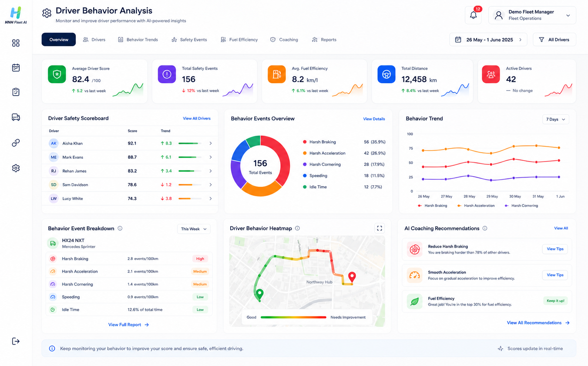The image size is (588, 366).
Task: Click the Good to Needs Improvement gradient bar
Action: pos(293,317)
